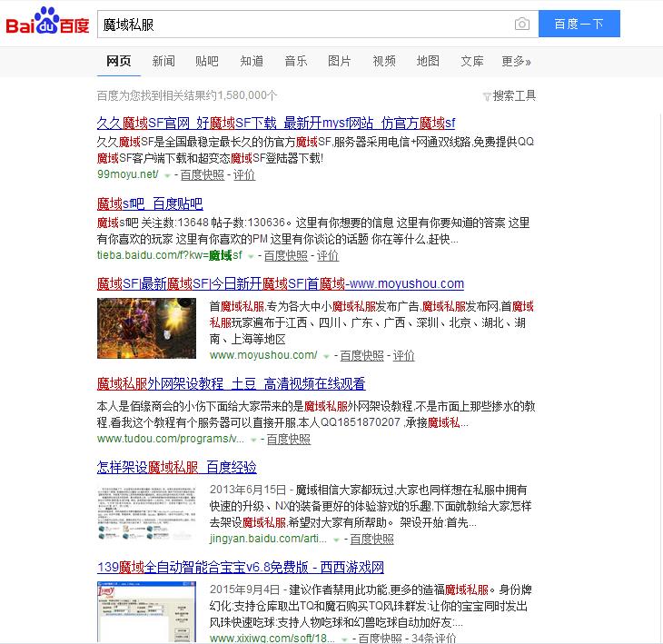This screenshot has width=663, height=644.
Task: Click green URL tieba.baidu.com/f?kw=魔域sf
Action: pos(170,255)
